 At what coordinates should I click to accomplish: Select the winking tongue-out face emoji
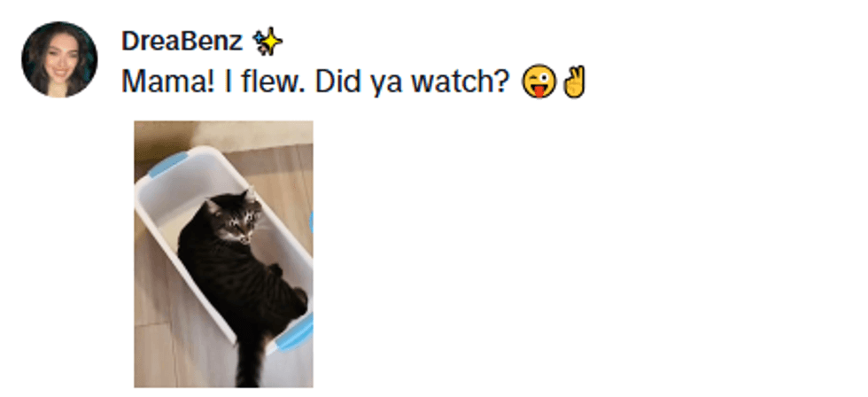539,82
